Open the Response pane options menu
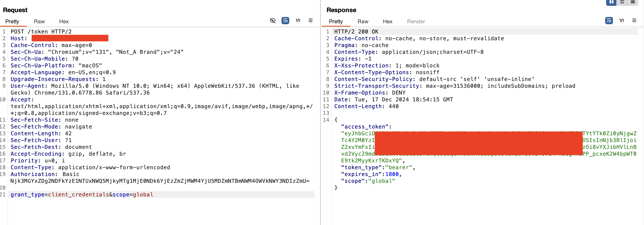Image resolution: width=644 pixels, height=225 pixels. tap(634, 20)
